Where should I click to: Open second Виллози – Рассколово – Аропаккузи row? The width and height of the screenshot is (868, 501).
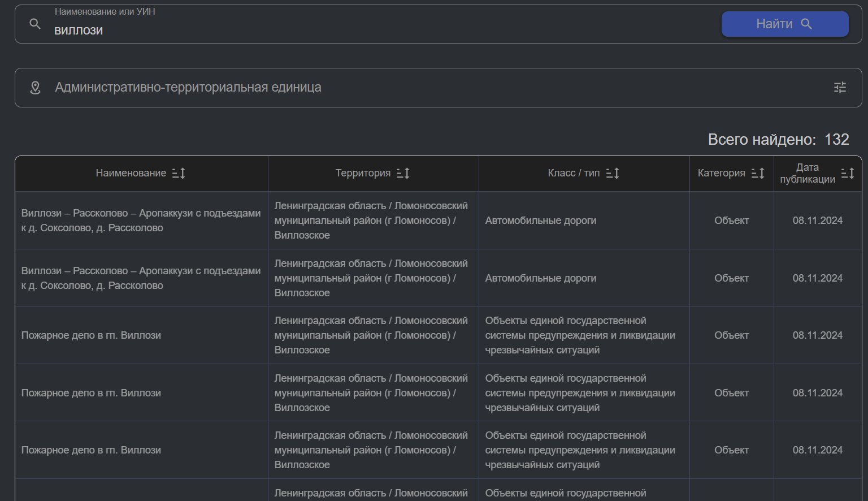point(438,278)
